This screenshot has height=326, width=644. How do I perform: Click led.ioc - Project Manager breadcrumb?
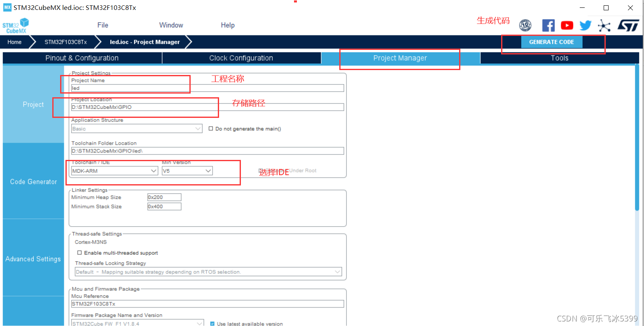click(145, 42)
